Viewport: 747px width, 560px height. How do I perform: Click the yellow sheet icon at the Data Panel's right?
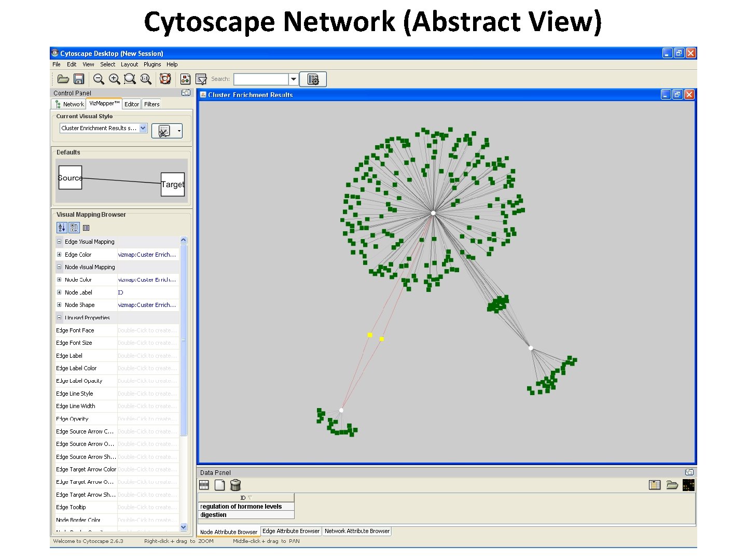(655, 485)
